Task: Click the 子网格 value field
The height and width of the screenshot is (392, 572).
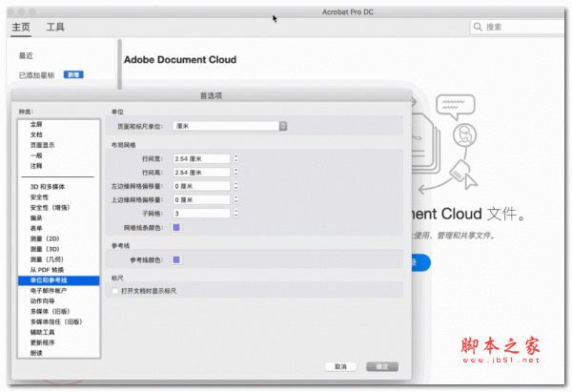Action: point(201,213)
